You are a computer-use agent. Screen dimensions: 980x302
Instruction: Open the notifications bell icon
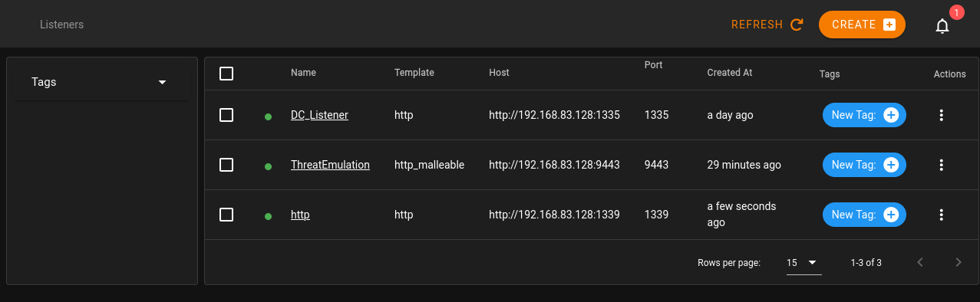(942, 25)
